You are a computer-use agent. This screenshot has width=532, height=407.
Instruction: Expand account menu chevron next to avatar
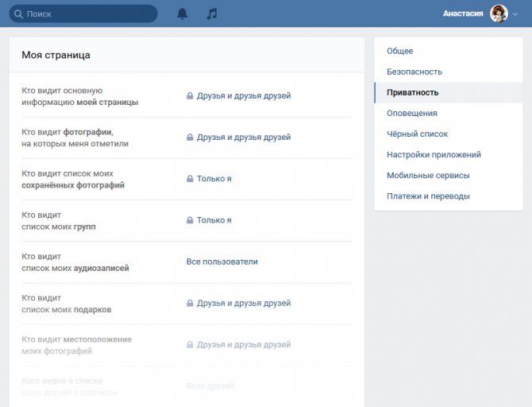click(515, 14)
